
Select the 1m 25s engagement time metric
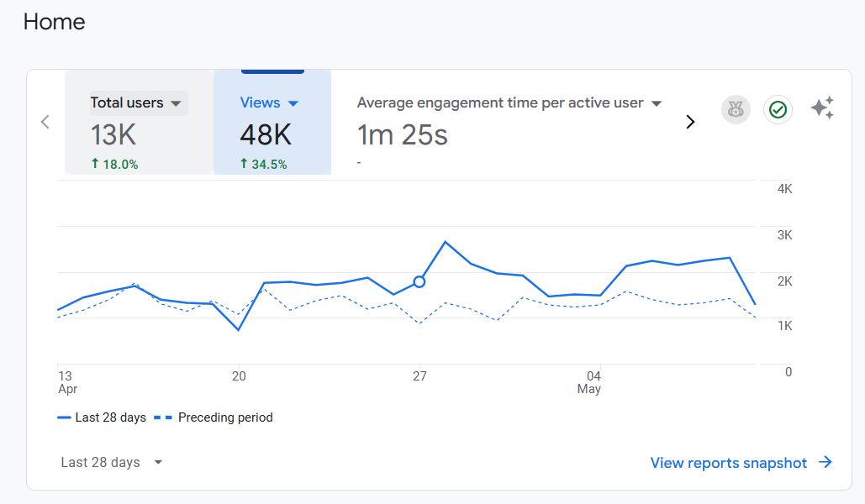pos(403,134)
